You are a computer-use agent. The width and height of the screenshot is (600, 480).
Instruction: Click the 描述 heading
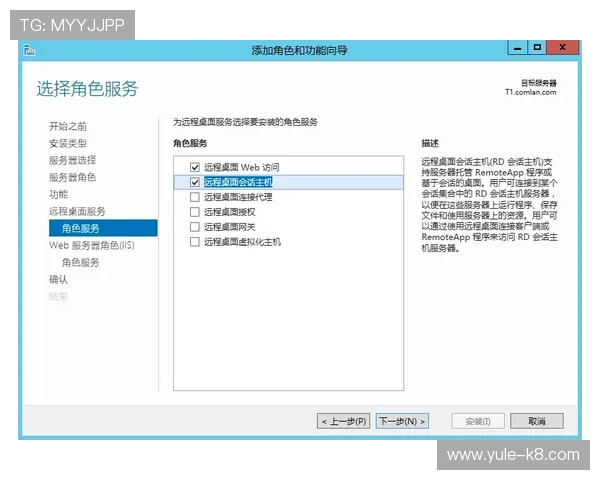[x=430, y=143]
